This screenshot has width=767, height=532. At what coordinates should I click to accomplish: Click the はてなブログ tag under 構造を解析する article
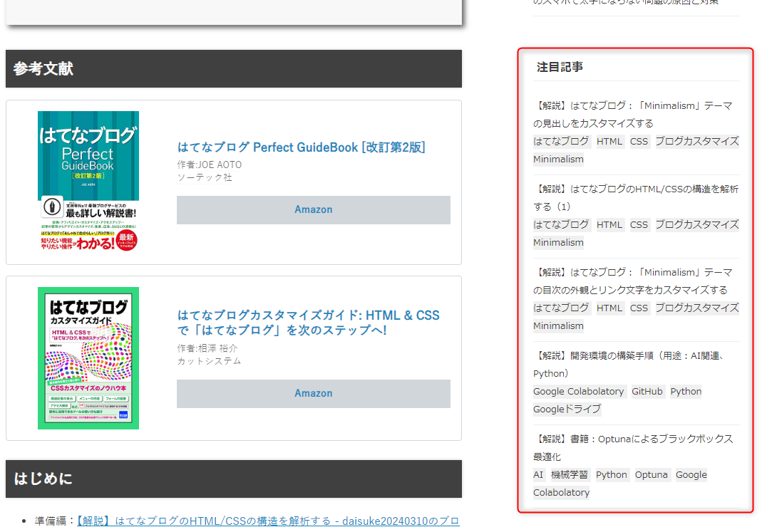[561, 225]
